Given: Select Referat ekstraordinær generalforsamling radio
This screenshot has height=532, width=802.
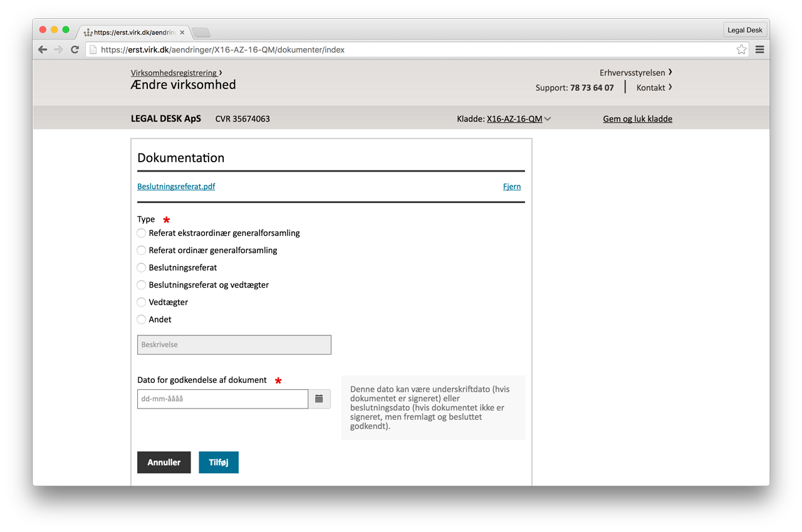Looking at the screenshot, I should coord(142,233).
